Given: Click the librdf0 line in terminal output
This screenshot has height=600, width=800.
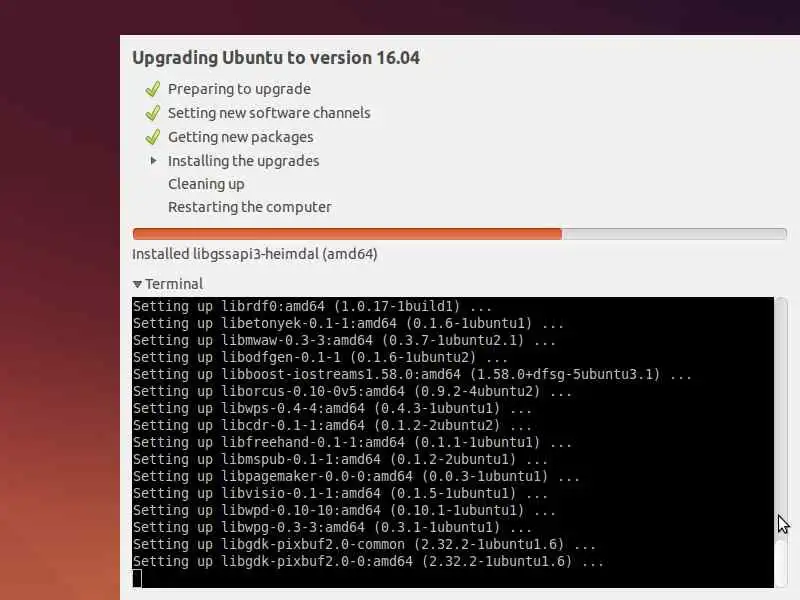Looking at the screenshot, I should pos(312,307).
